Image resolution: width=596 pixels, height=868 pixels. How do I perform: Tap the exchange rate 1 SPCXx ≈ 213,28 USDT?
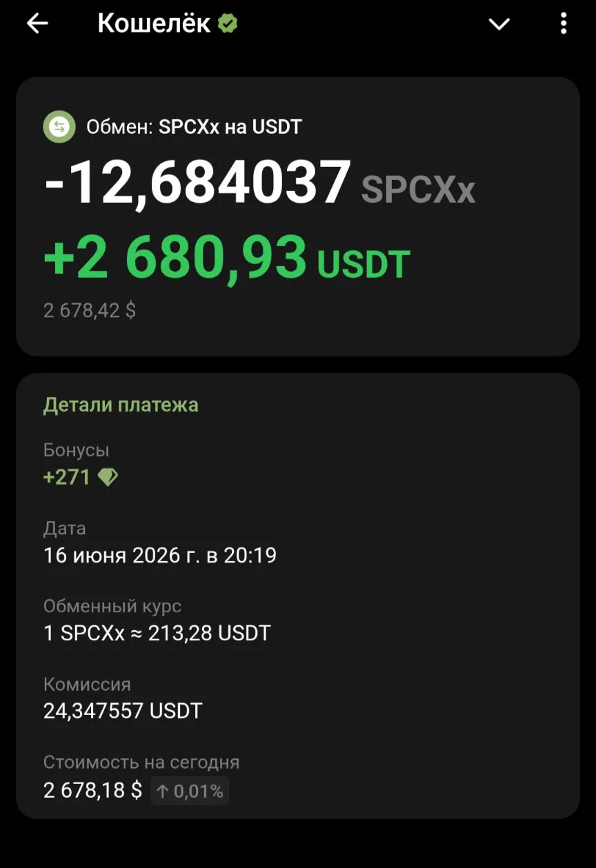(157, 633)
